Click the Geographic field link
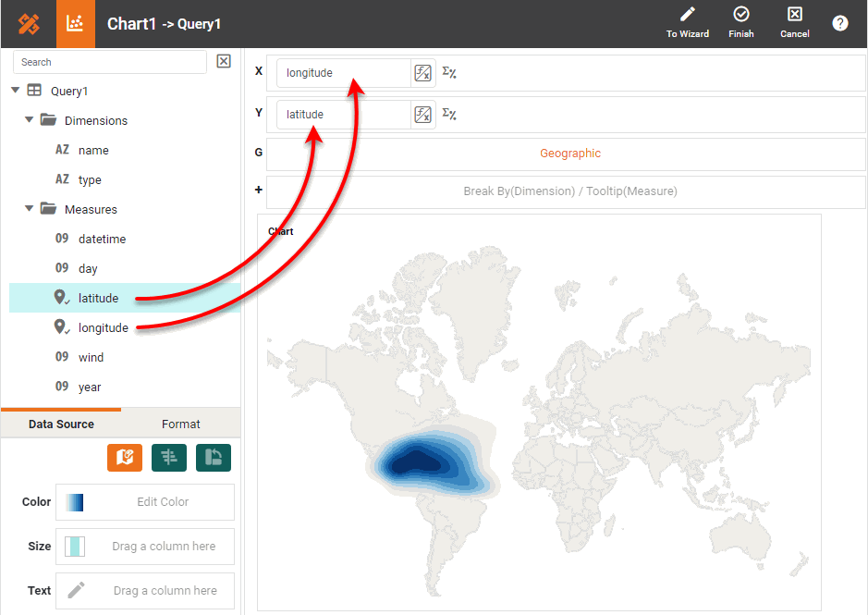 [x=569, y=154]
